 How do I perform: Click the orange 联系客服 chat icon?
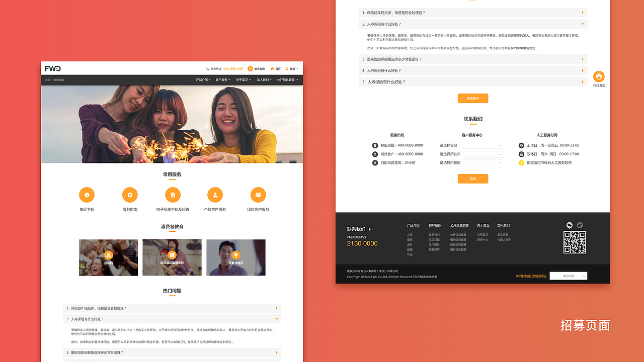click(250, 68)
